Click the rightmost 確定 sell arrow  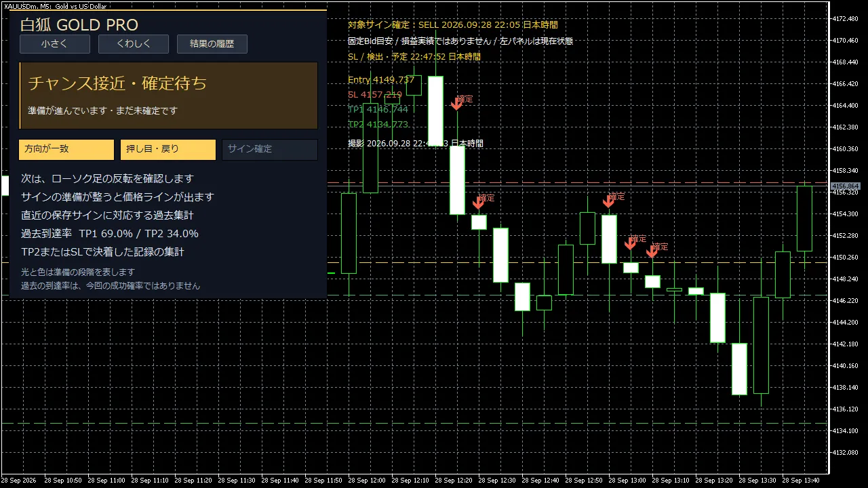(x=652, y=251)
